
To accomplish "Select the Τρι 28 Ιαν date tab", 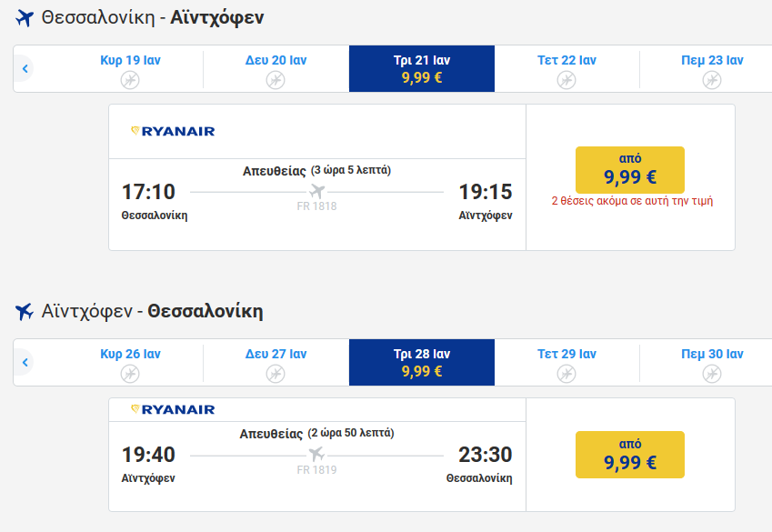I will click(422, 363).
